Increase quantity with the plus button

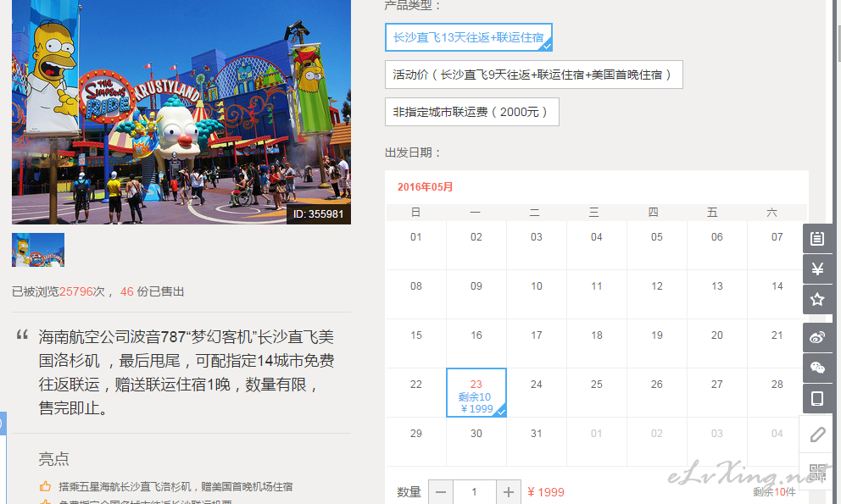pyautogui.click(x=509, y=492)
